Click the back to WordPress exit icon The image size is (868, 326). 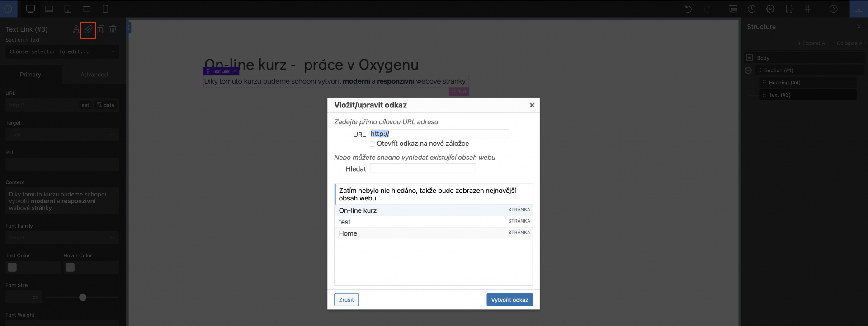[833, 9]
